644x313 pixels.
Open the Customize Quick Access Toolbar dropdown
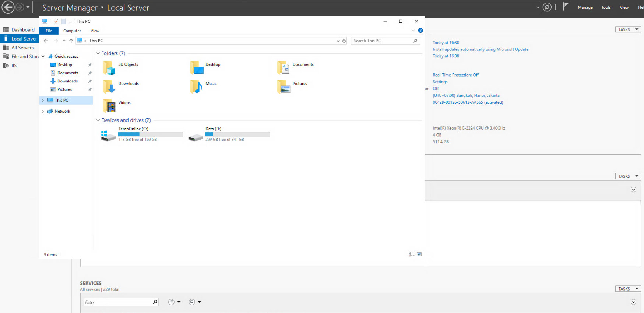70,22
